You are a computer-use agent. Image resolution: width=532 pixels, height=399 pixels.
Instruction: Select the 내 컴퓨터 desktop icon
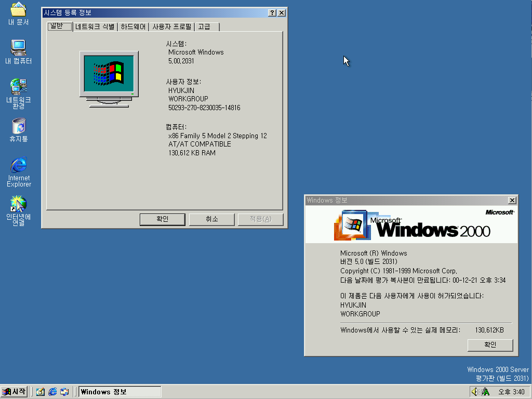(x=18, y=52)
